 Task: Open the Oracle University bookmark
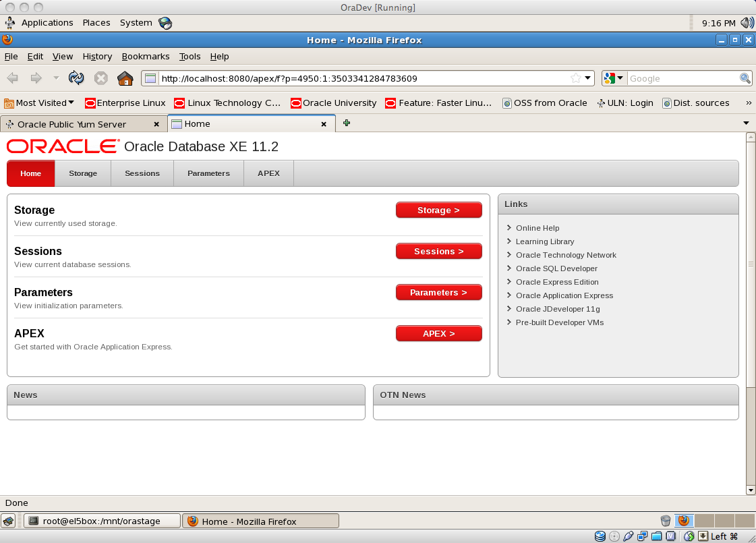click(x=334, y=103)
